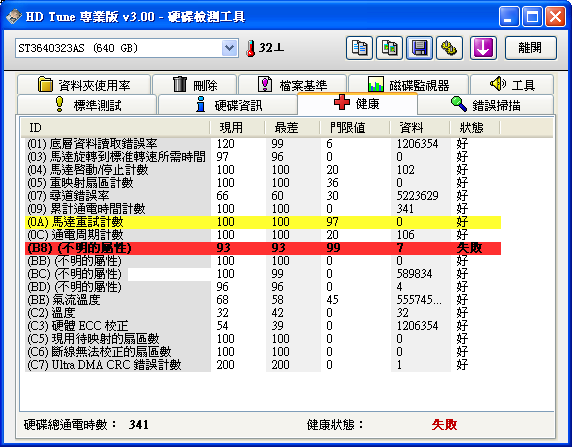Click the HD Tune title bar app icon
572x447 pixels.
14,16
